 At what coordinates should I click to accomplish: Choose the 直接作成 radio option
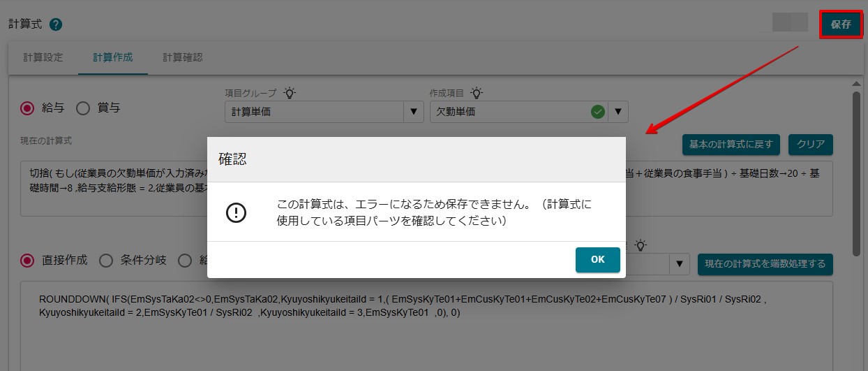(27, 261)
